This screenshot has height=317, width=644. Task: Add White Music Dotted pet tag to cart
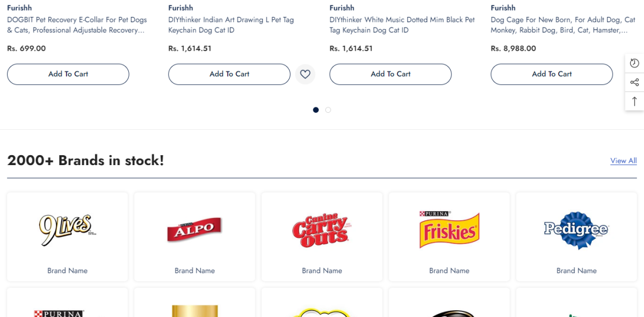(x=391, y=74)
